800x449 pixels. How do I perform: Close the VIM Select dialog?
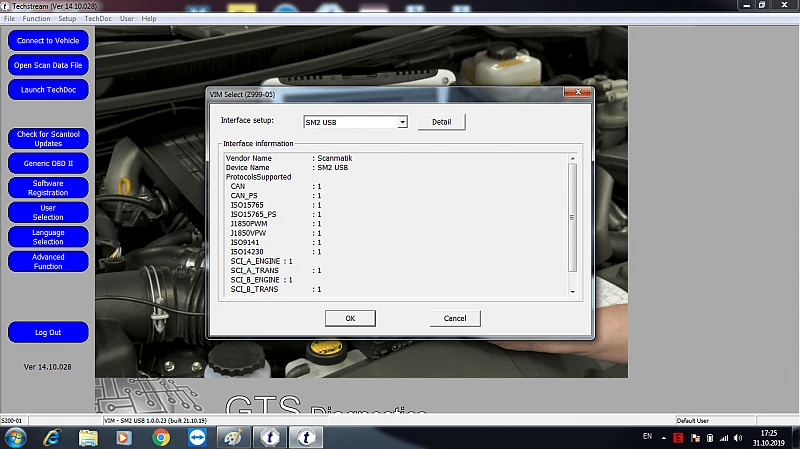pyautogui.click(x=578, y=92)
